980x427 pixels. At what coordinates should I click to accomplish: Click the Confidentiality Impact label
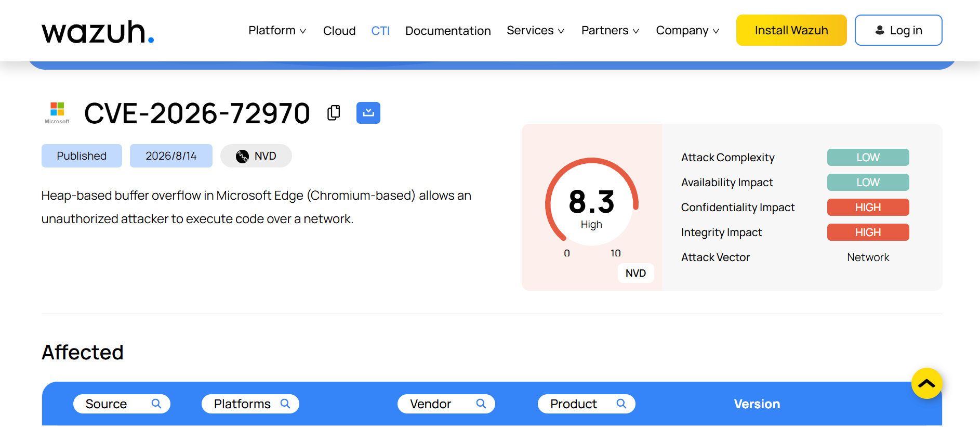click(738, 208)
